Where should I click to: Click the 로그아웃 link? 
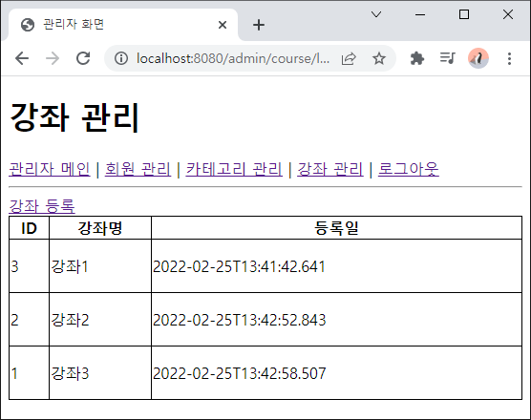[x=409, y=169]
